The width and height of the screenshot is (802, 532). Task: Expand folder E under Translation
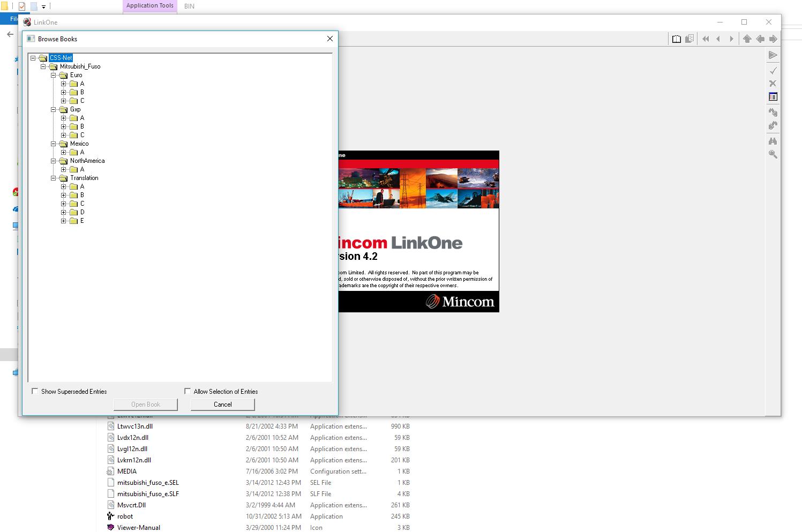click(64, 221)
